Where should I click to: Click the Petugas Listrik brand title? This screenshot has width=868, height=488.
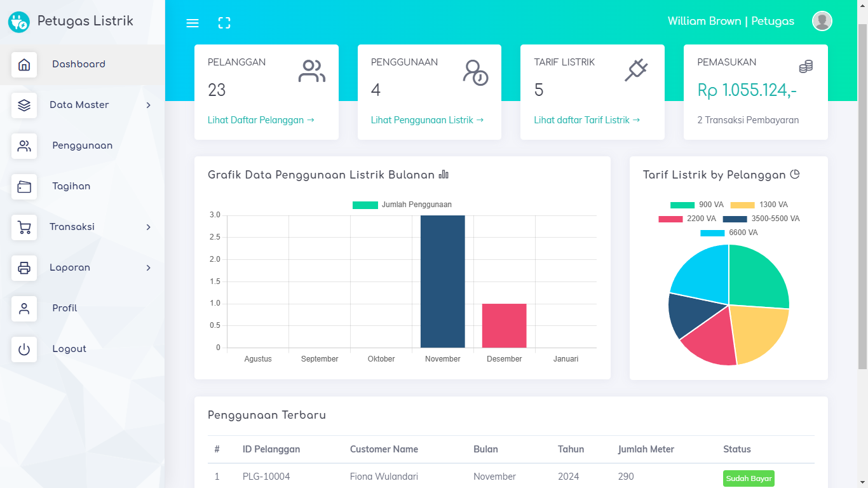point(85,21)
